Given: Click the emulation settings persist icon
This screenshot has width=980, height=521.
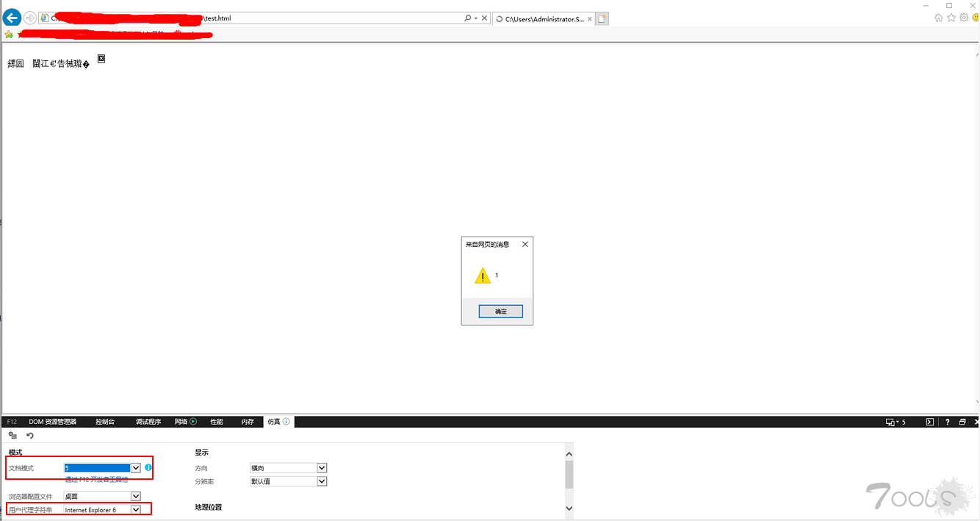Looking at the screenshot, I should pos(12,436).
